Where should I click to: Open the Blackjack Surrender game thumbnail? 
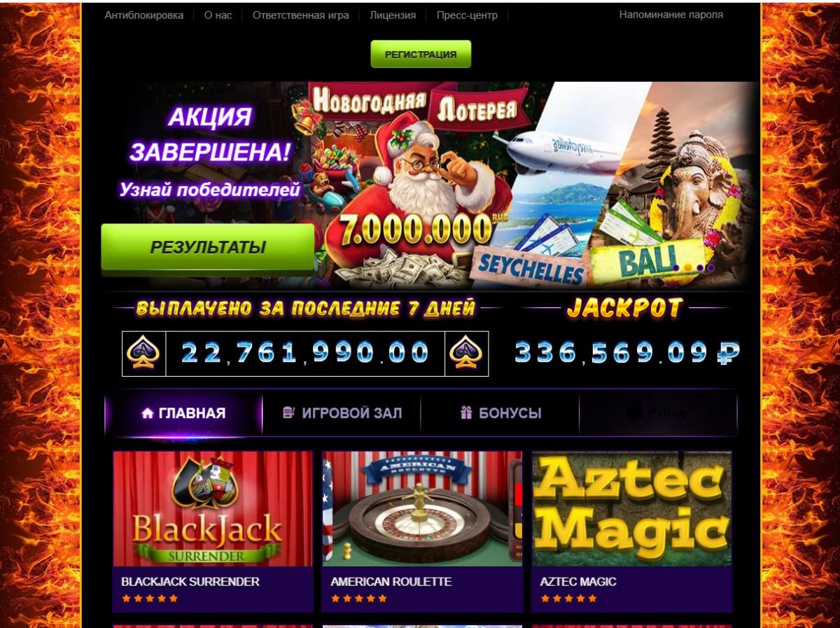pyautogui.click(x=213, y=509)
